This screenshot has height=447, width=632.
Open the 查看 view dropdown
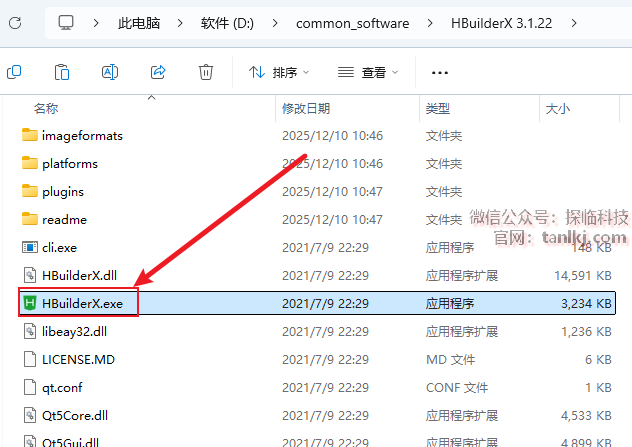(x=368, y=73)
